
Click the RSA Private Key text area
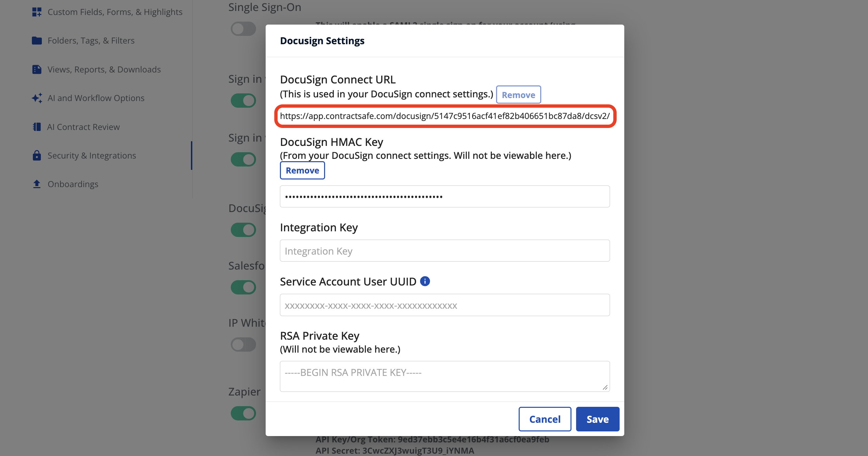444,376
